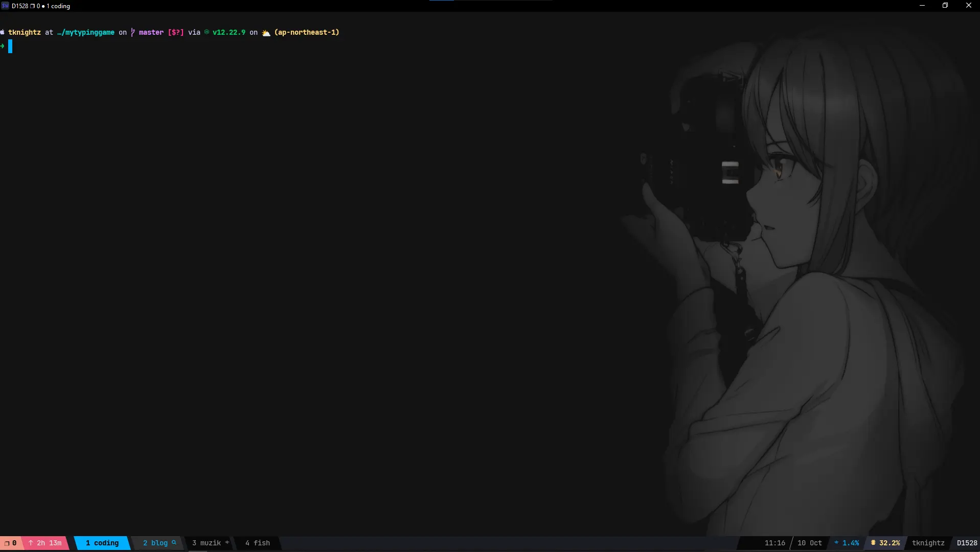Switch to tmux window 2 blog
Image resolution: width=980 pixels, height=552 pixels.
pos(159,543)
